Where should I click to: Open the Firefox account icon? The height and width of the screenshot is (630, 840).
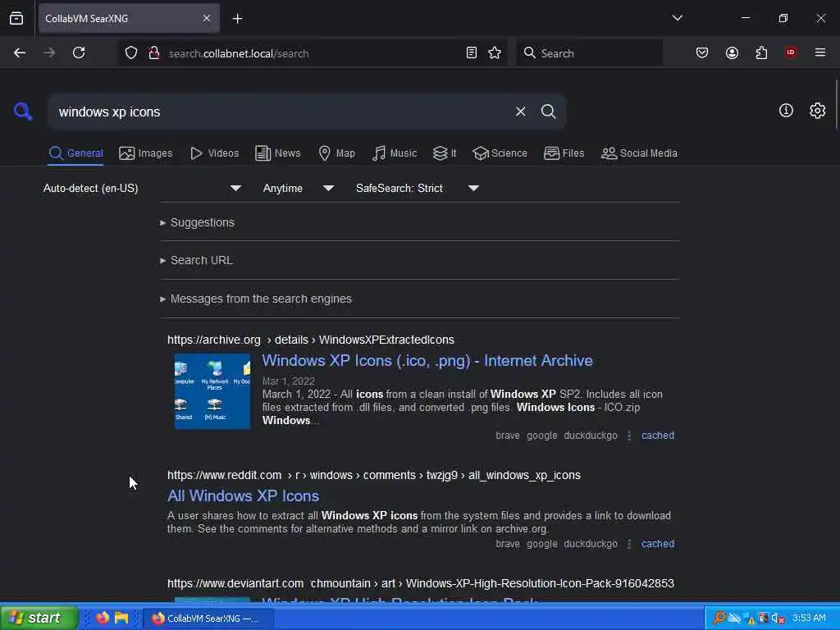[732, 52]
